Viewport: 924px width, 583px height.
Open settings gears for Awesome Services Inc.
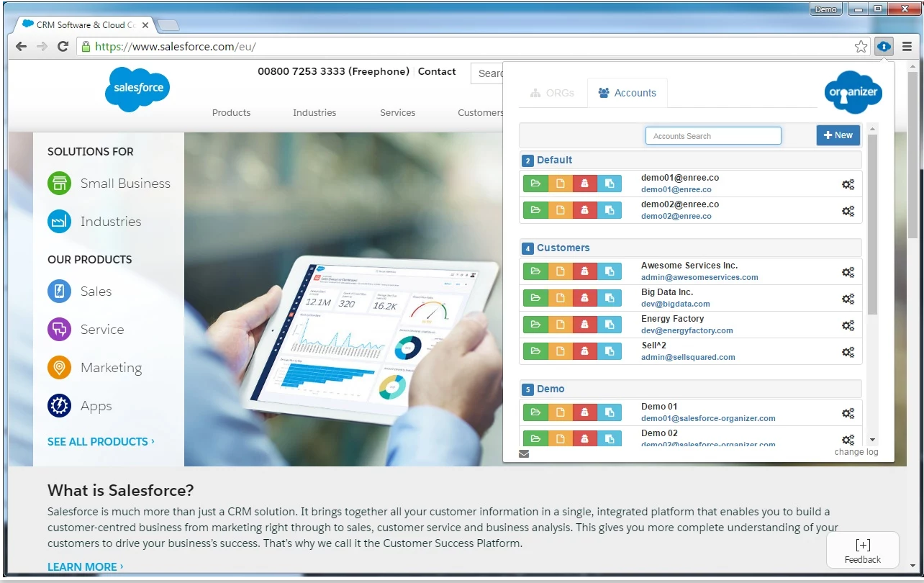pos(848,272)
